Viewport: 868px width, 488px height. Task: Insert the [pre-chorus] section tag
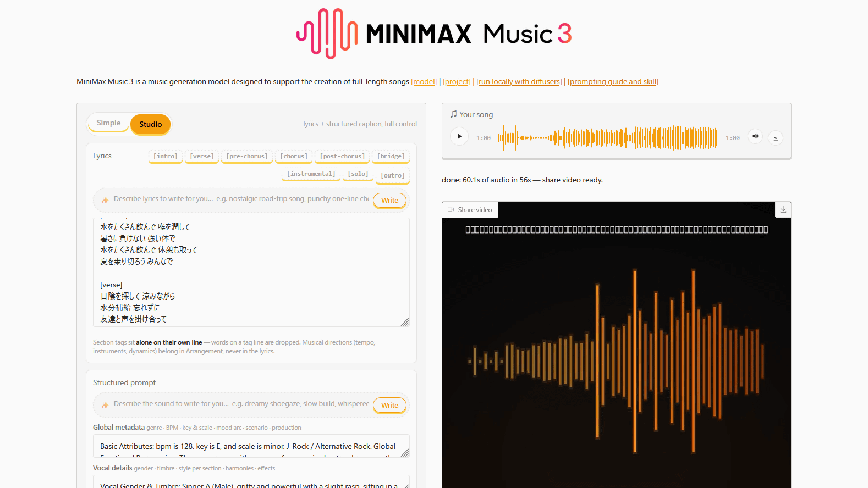pyautogui.click(x=247, y=157)
